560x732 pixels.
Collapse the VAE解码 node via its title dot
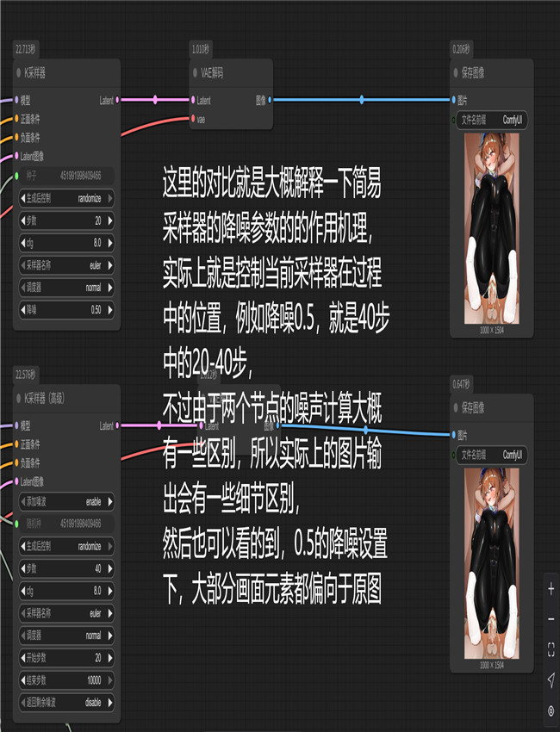point(195,73)
